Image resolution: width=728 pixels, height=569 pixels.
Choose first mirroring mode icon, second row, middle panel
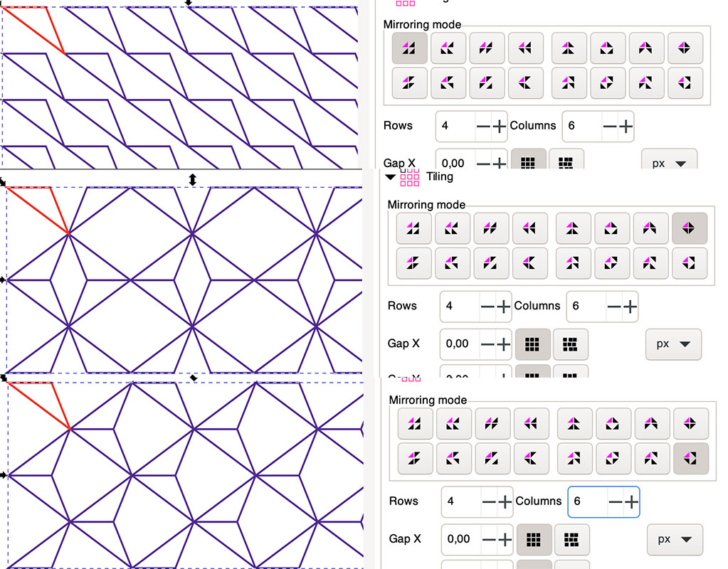point(413,263)
